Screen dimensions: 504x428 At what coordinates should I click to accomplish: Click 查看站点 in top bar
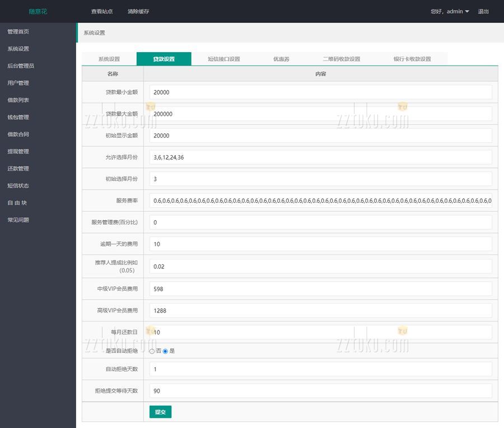click(102, 11)
